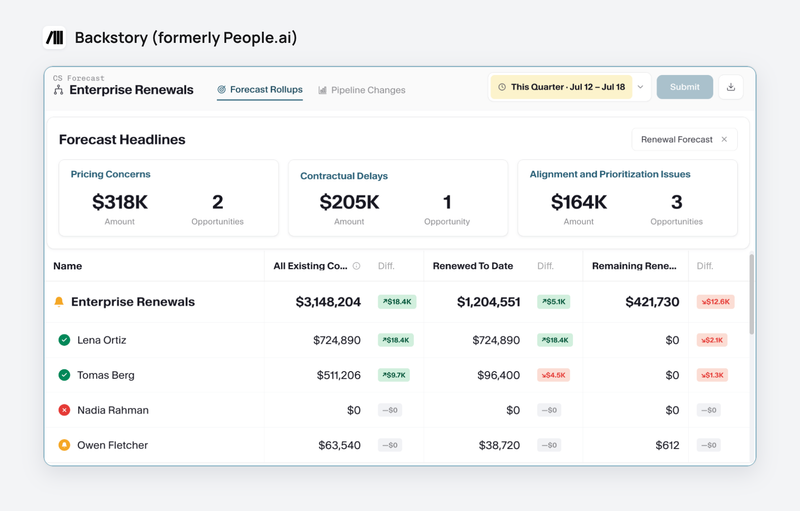Click the $96,400 value for Tomas Berg

coord(498,375)
